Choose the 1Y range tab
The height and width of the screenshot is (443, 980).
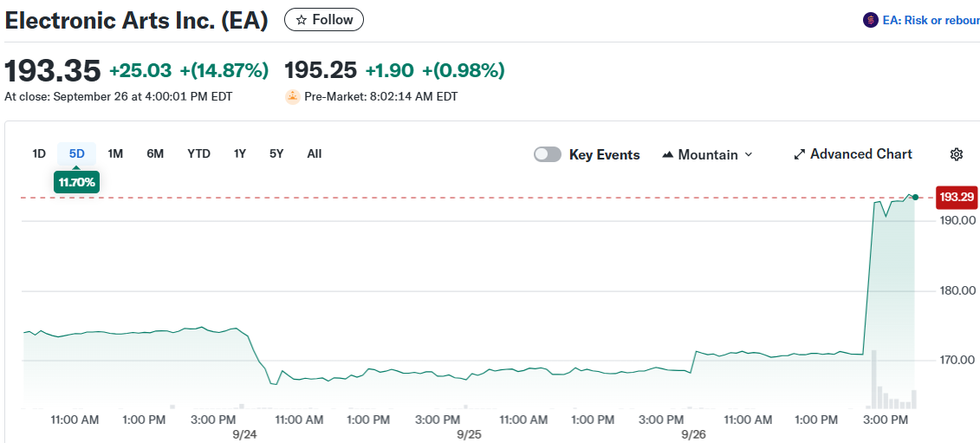[x=240, y=154]
